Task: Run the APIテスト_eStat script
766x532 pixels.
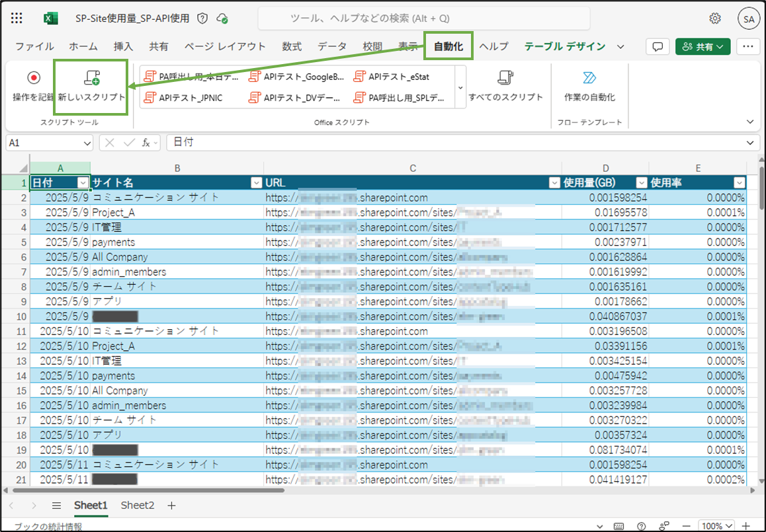Action: coord(392,77)
